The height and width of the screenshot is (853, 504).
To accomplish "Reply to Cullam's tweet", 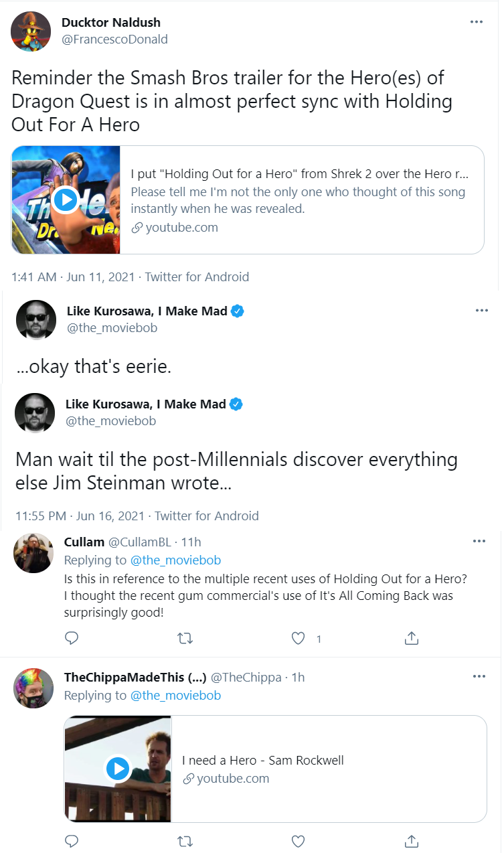I will (72, 638).
